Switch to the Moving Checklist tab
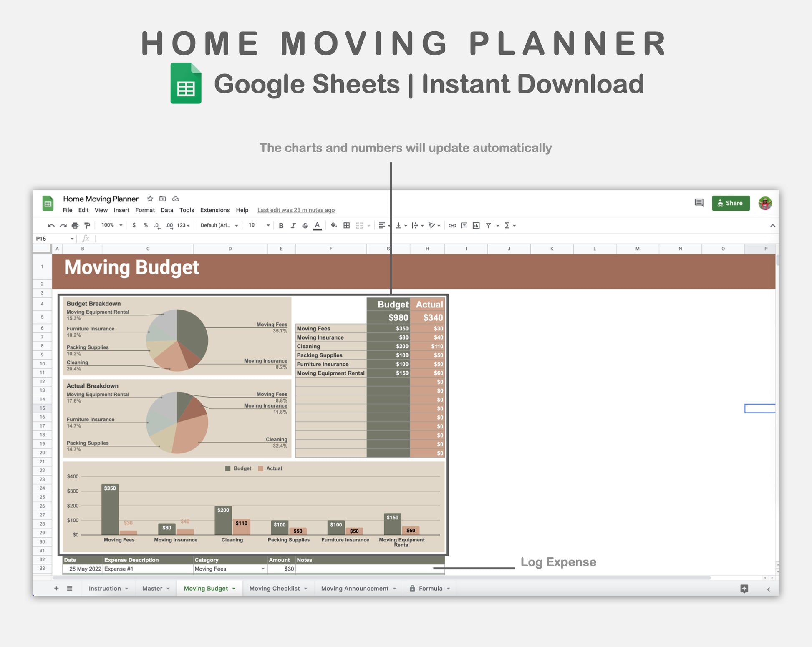The width and height of the screenshot is (812, 647). [x=275, y=589]
